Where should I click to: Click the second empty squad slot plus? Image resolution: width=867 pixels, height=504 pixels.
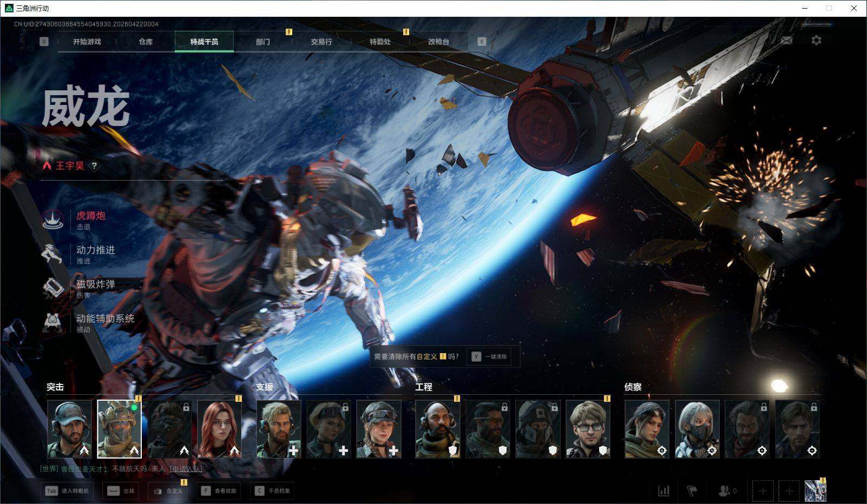click(789, 491)
